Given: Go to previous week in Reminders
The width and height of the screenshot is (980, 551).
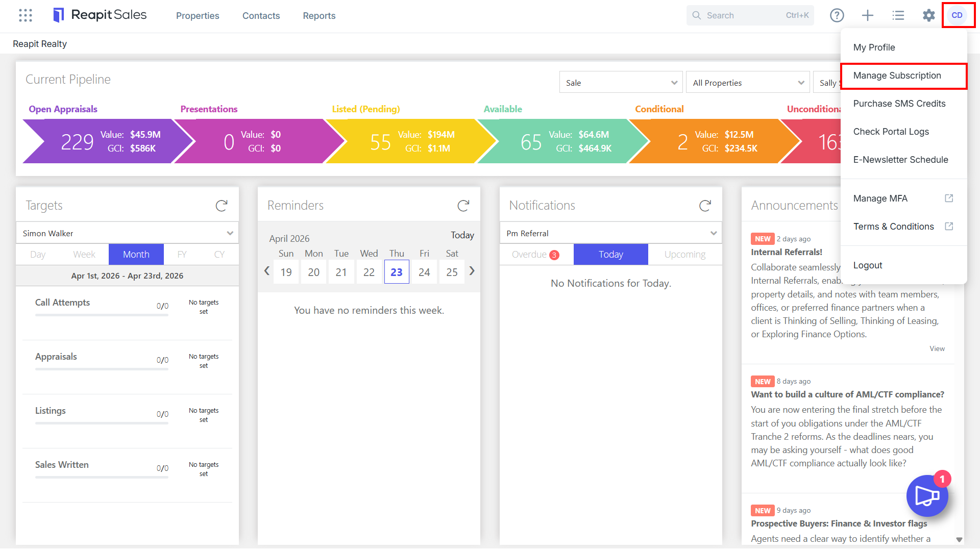Looking at the screenshot, I should point(267,271).
